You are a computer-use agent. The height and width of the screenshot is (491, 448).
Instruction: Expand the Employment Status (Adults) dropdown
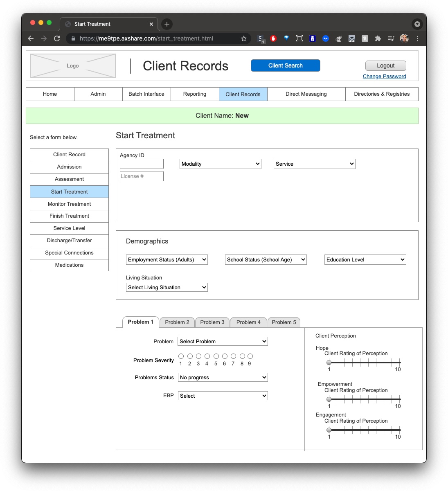click(x=167, y=260)
